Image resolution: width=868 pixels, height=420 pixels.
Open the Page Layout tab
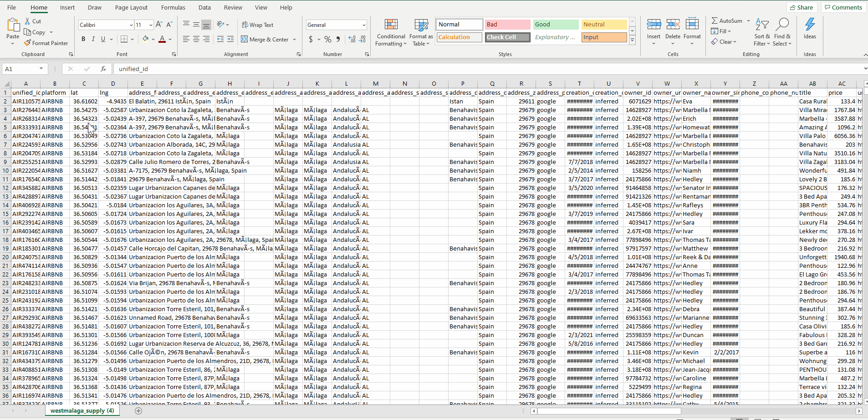tap(131, 8)
